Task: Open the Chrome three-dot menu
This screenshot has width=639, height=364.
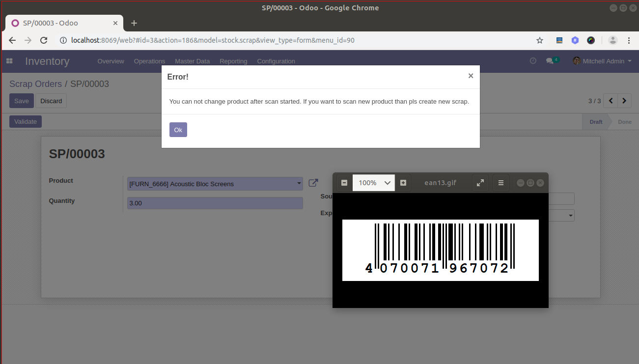Action: [629, 40]
